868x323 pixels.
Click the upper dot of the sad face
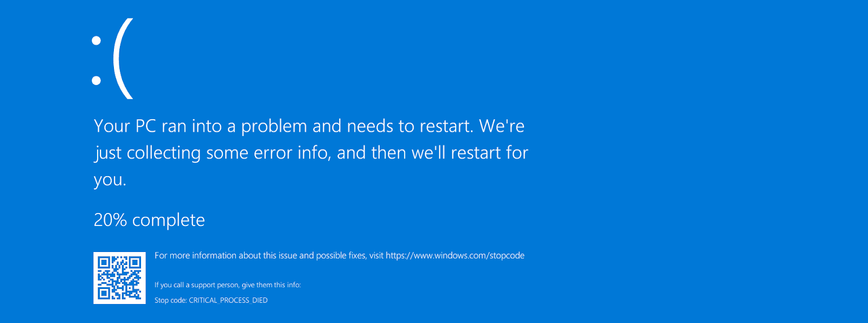point(97,40)
